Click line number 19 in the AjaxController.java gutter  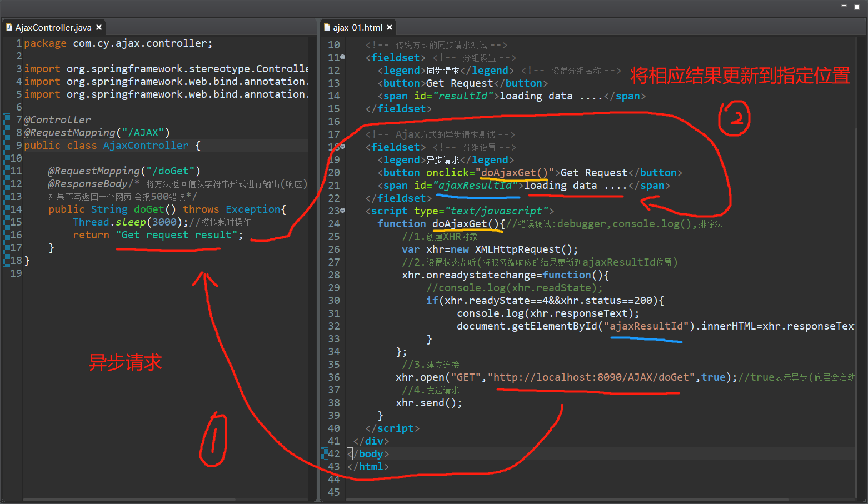[16, 273]
